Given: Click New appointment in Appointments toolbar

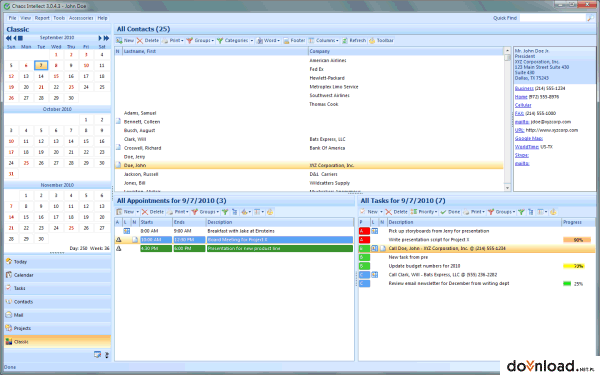Looking at the screenshot, I should click(126, 212).
